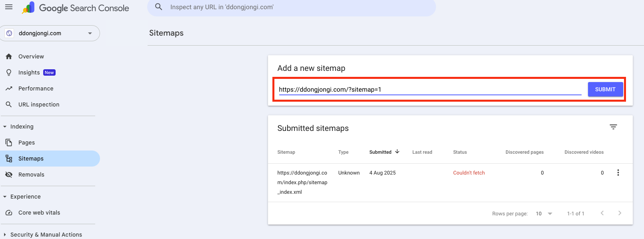Screen dimensions: 644x239
Task: Open the hamburger main menu
Action: click(x=9, y=7)
